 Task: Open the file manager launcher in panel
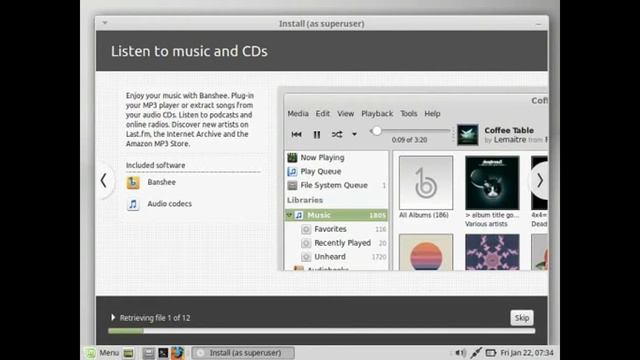(149, 353)
